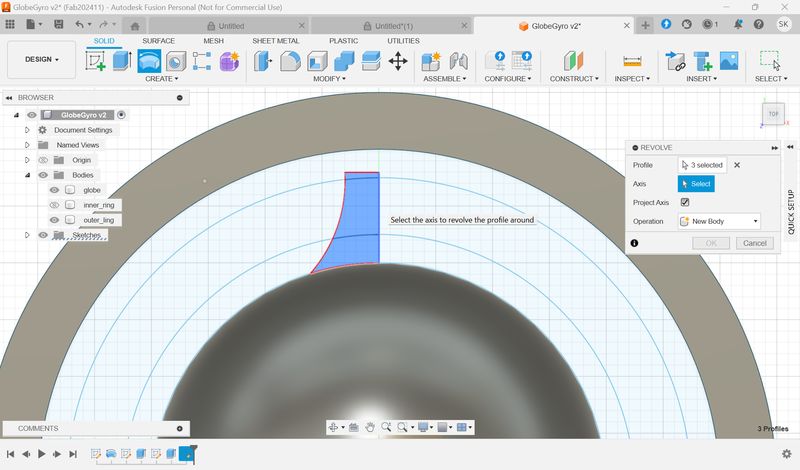Viewport: 800px width, 470px height.
Task: Click the Pan hand tool in navigation bar
Action: [x=369, y=427]
